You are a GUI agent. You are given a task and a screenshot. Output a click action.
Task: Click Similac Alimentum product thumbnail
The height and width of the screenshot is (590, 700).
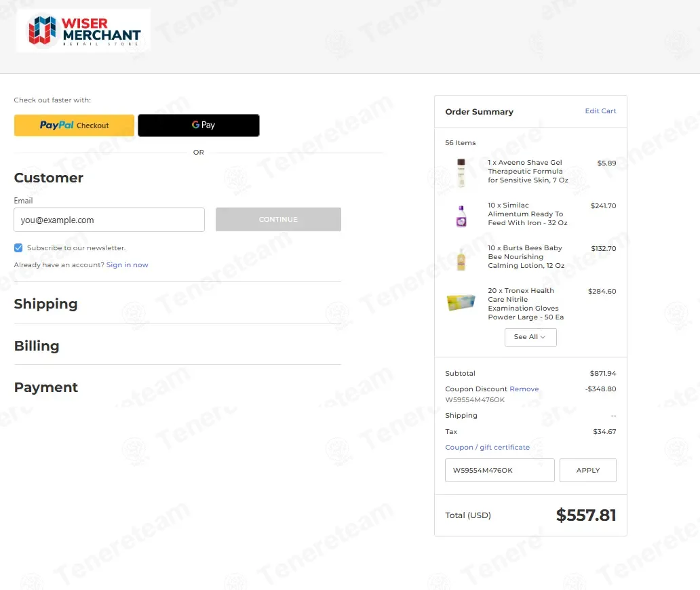pyautogui.click(x=461, y=216)
